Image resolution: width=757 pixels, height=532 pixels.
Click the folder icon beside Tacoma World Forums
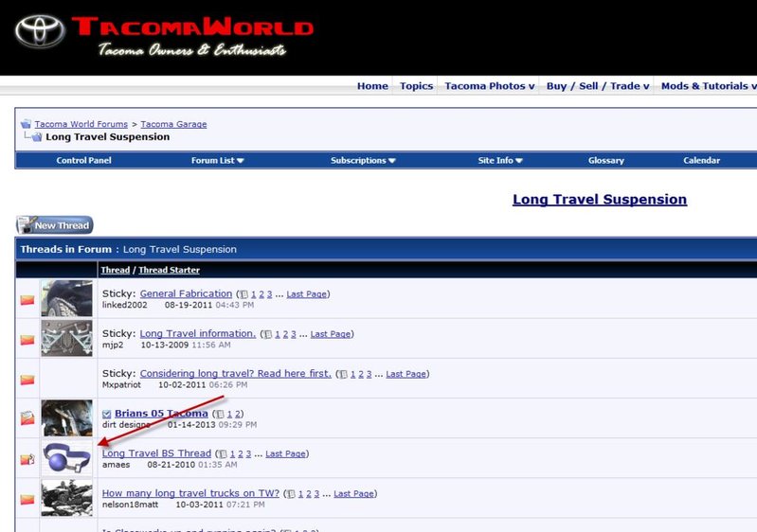[27, 124]
